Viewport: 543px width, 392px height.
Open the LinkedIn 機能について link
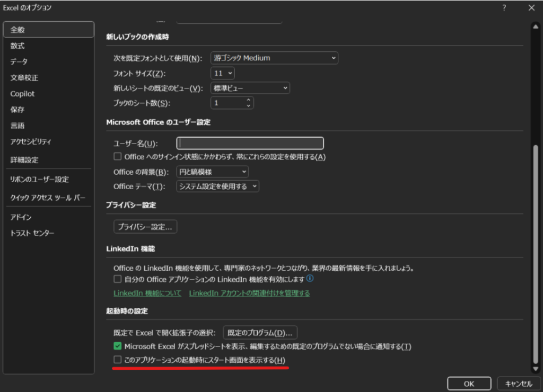click(147, 293)
